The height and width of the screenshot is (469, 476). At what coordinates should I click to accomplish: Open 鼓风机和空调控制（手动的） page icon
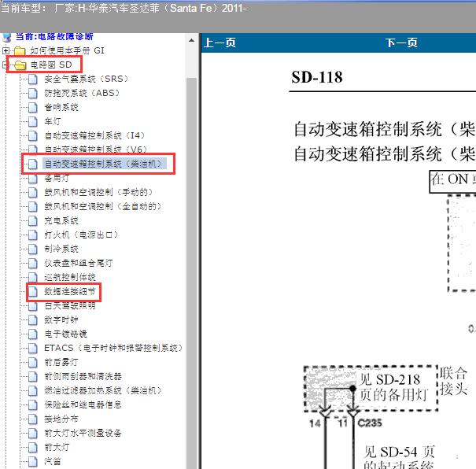[x=33, y=193]
